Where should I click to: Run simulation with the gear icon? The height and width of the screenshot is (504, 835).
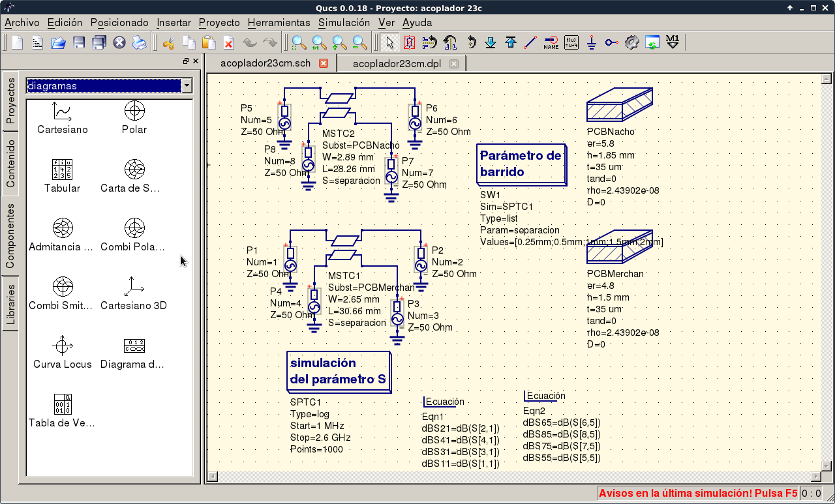pos(631,43)
